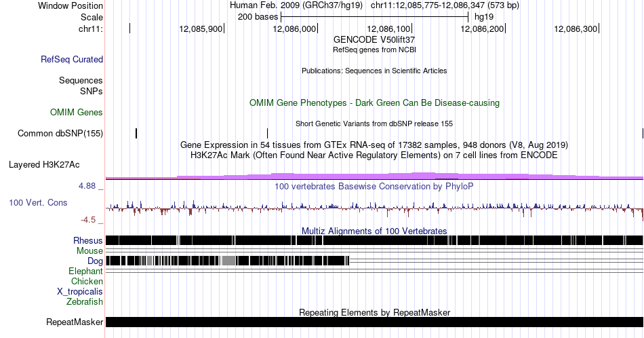The height and width of the screenshot is (338, 644).
Task: Select the Rhesus alignment row label
Action: pyautogui.click(x=88, y=240)
